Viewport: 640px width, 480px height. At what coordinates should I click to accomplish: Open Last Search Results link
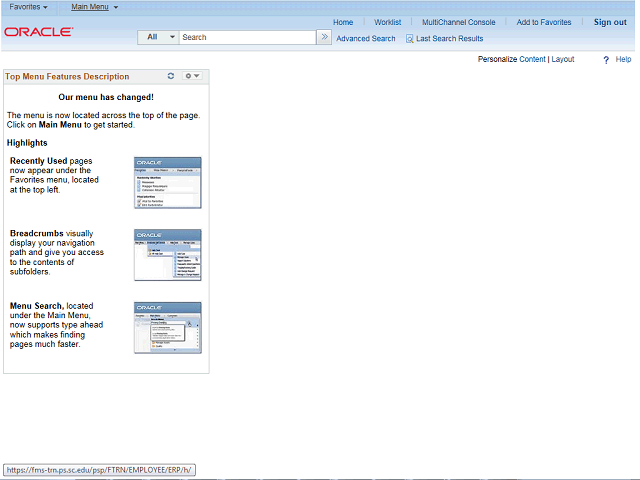pyautogui.click(x=449, y=38)
